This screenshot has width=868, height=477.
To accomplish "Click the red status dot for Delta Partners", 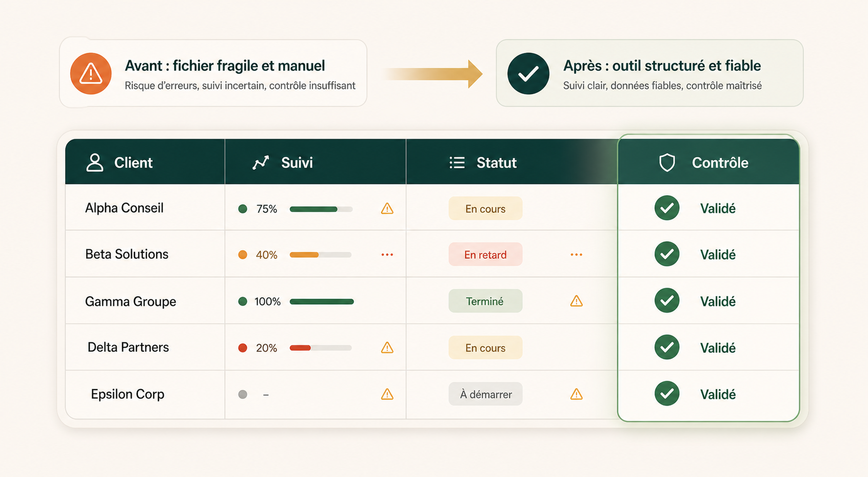I will [243, 348].
